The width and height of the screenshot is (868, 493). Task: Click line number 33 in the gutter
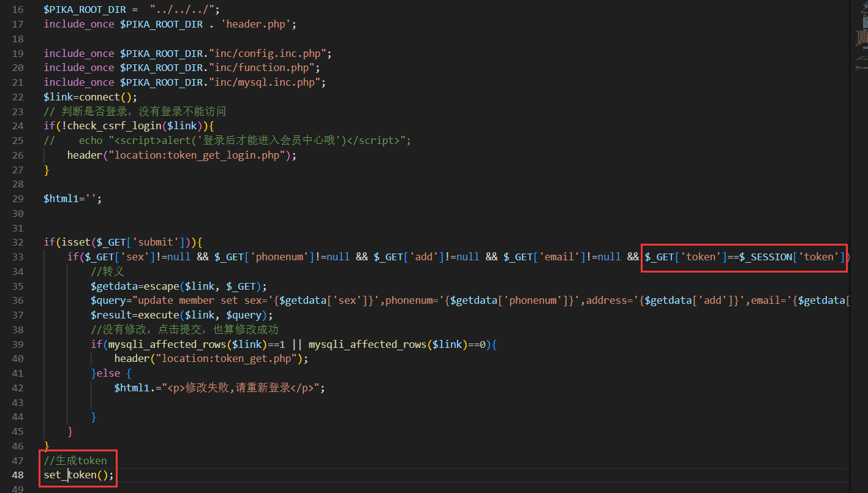(x=17, y=257)
